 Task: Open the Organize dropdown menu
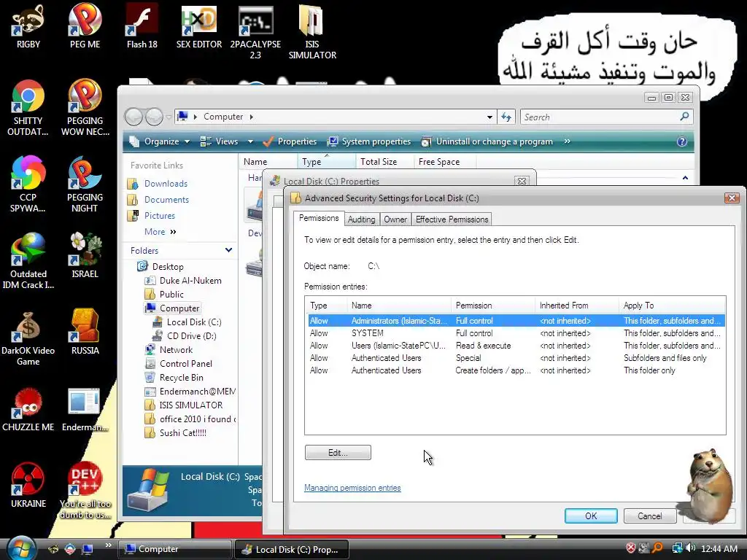(160, 141)
